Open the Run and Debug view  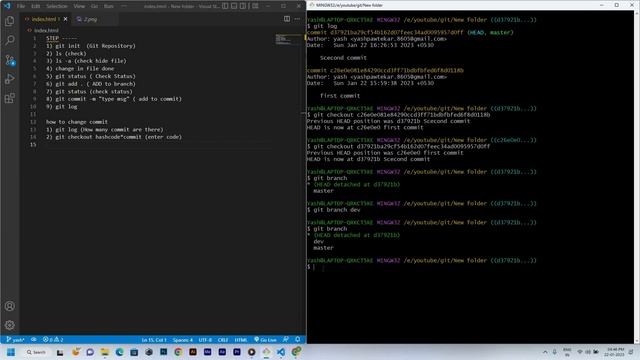tap(10, 79)
